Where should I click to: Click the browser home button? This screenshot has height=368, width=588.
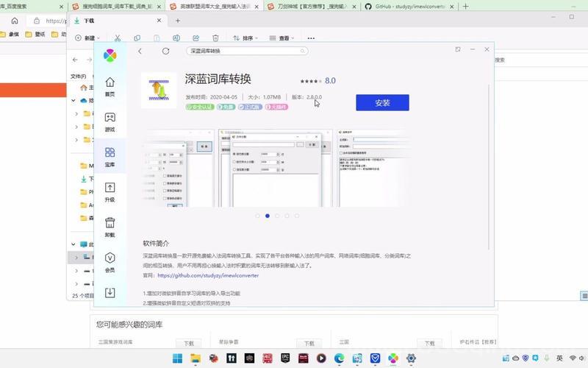[15, 21]
